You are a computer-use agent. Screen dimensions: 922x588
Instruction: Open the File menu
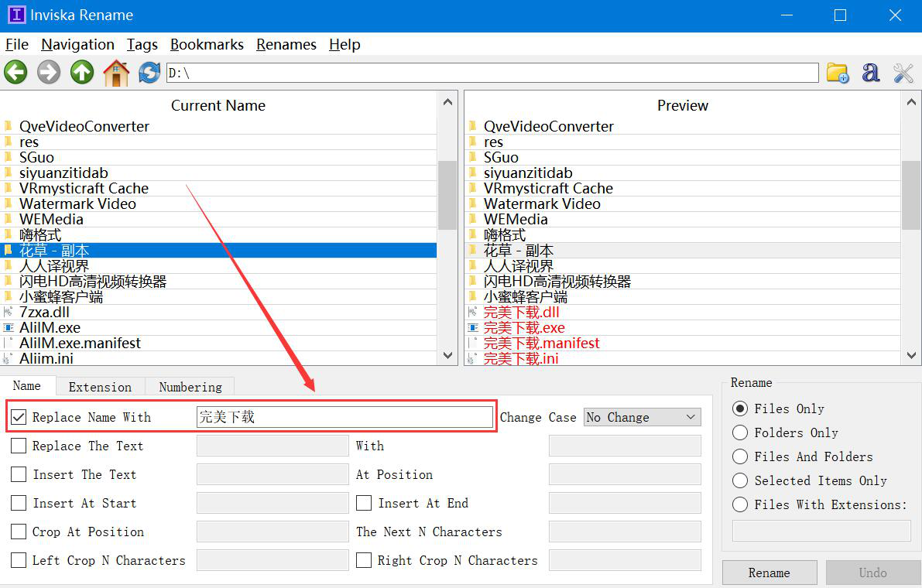(x=17, y=45)
